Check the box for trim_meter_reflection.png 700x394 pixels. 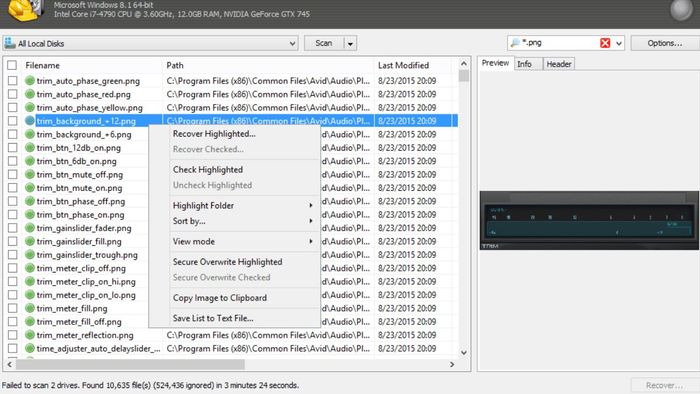(x=12, y=335)
